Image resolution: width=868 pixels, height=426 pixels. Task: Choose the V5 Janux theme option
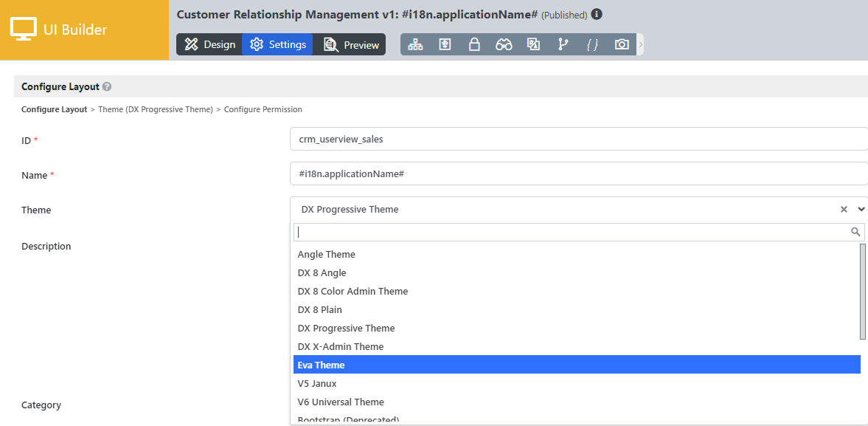point(318,383)
